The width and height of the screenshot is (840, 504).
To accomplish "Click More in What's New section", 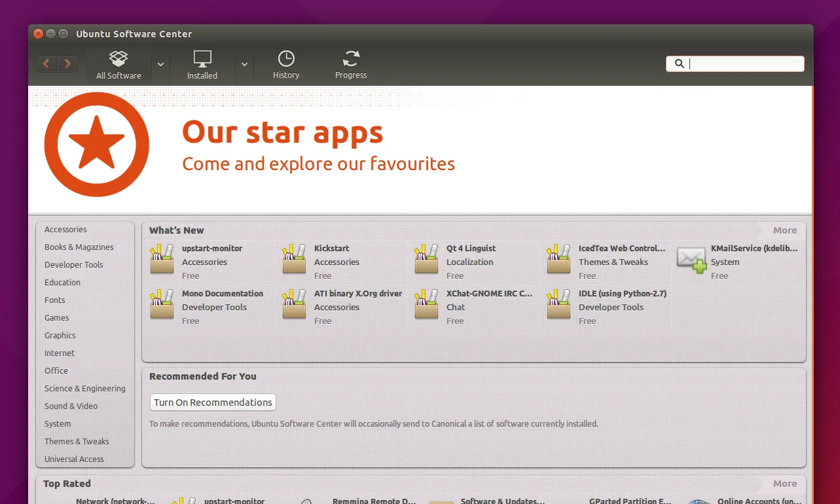I will tap(785, 230).
